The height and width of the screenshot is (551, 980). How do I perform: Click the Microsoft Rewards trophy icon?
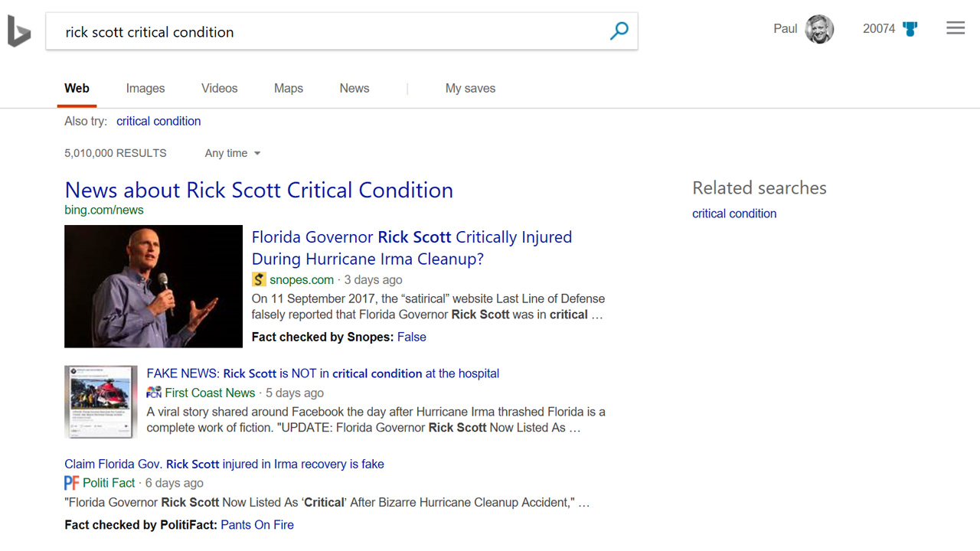[x=910, y=28]
